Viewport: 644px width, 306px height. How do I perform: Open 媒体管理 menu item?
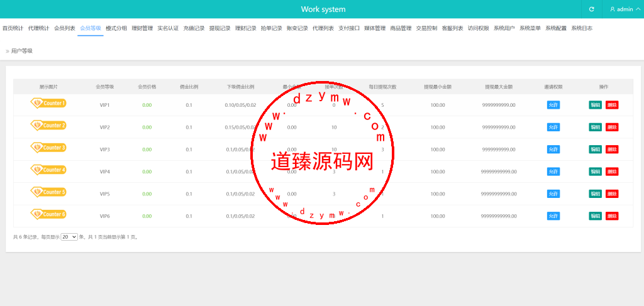click(x=375, y=28)
